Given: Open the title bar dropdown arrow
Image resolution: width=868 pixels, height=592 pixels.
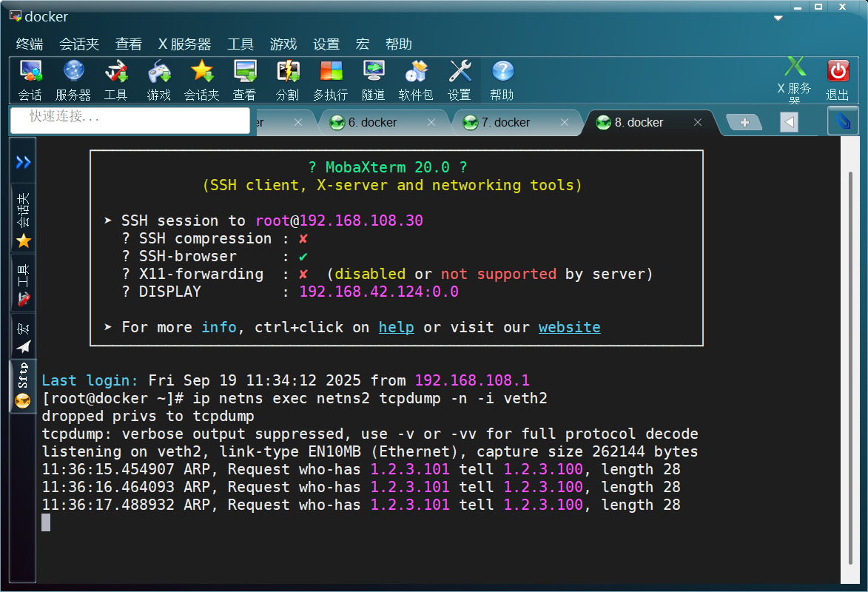Looking at the screenshot, I should [778, 18].
